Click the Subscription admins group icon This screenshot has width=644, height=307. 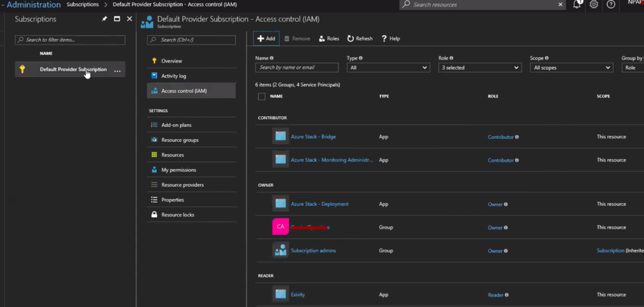pyautogui.click(x=280, y=250)
